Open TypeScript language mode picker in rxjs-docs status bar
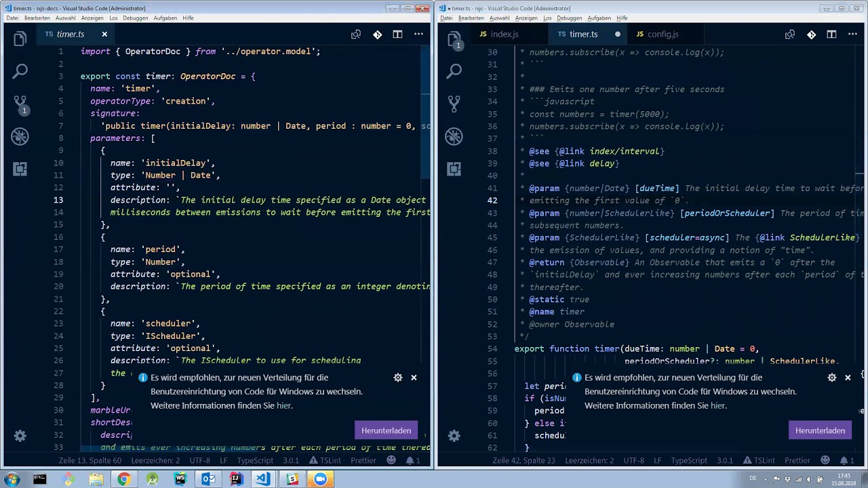The width and height of the screenshot is (868, 488). (x=255, y=460)
